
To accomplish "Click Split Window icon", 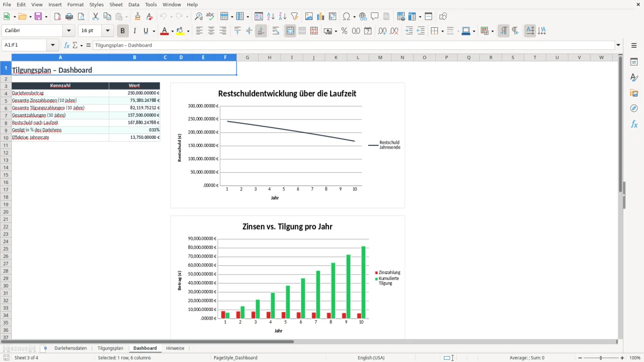I will click(x=429, y=17).
